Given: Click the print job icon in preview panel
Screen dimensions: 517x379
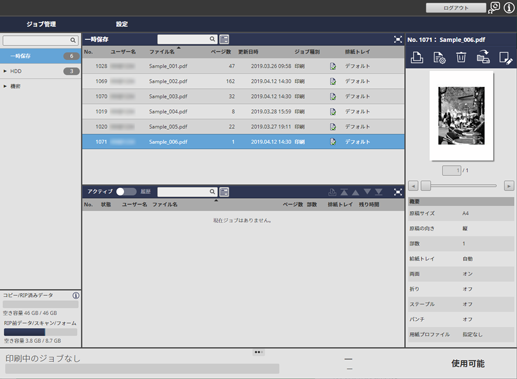Looking at the screenshot, I should (417, 57).
